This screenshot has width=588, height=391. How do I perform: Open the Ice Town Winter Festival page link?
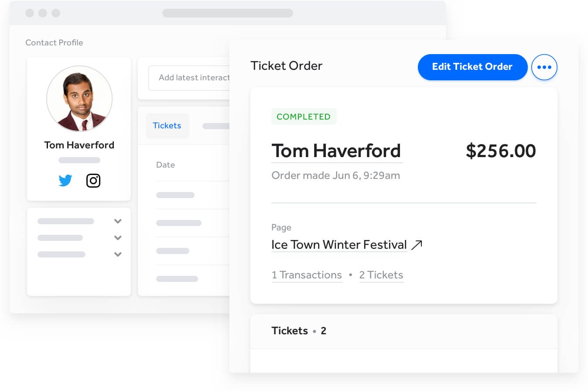(339, 245)
